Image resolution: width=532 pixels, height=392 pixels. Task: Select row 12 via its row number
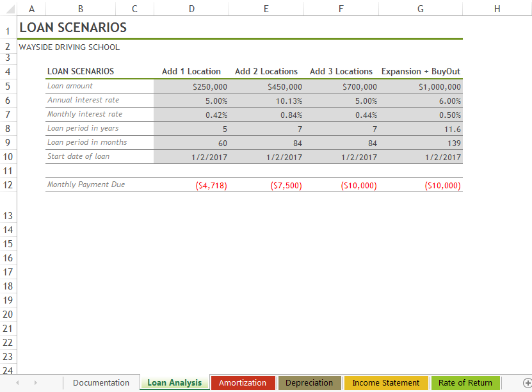coord(7,185)
